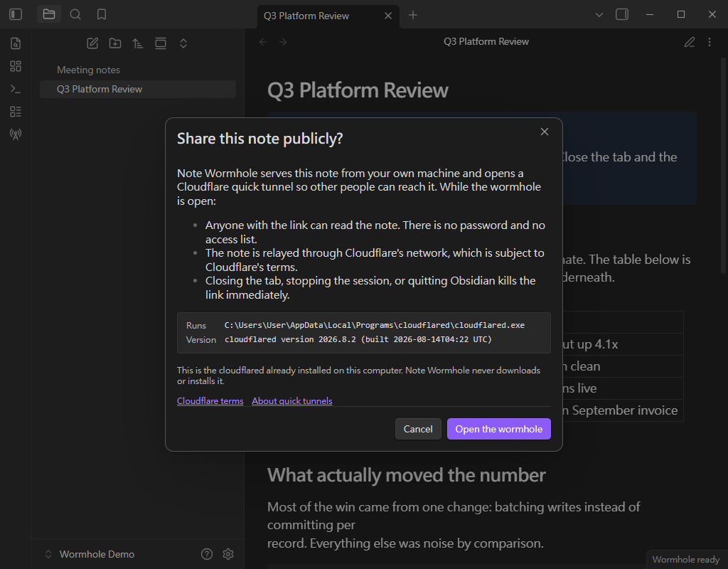Navigate forward with the right arrow
728x569 pixels.
[283, 42]
